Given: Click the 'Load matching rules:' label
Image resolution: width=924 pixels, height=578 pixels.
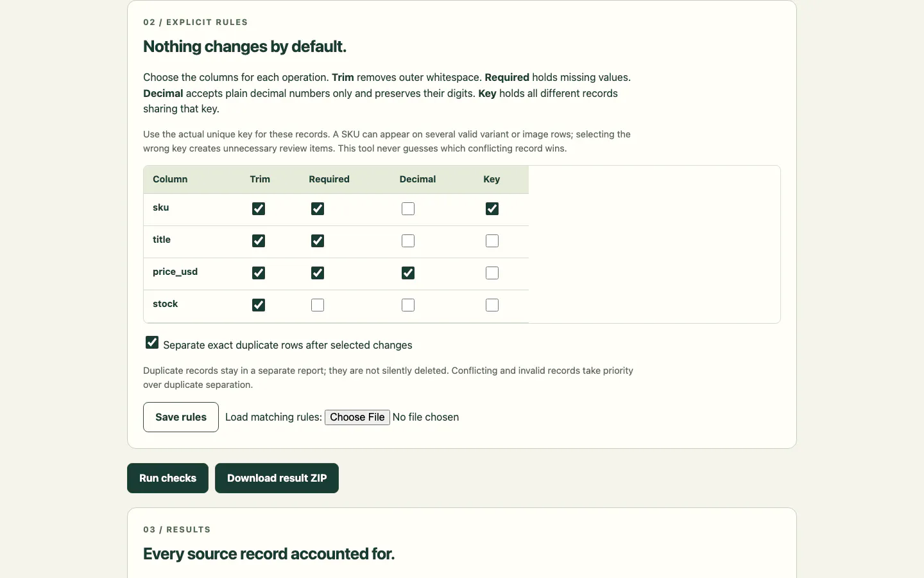Looking at the screenshot, I should point(273,417).
